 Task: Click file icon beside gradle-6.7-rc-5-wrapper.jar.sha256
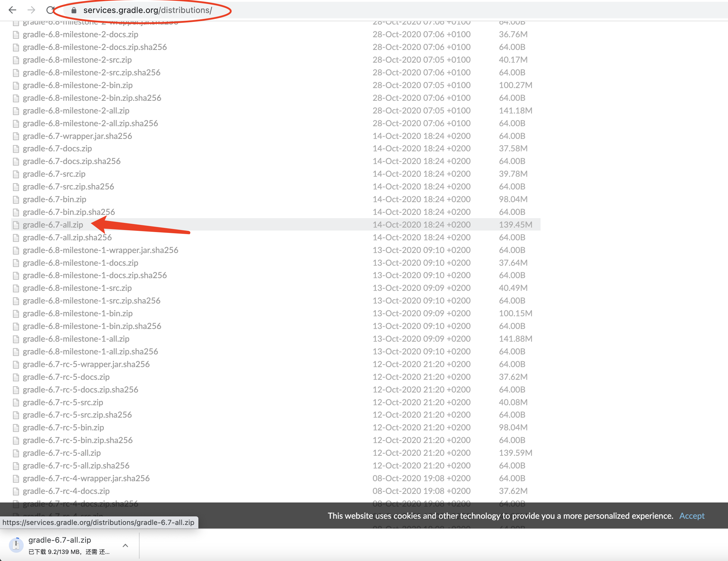tap(16, 364)
